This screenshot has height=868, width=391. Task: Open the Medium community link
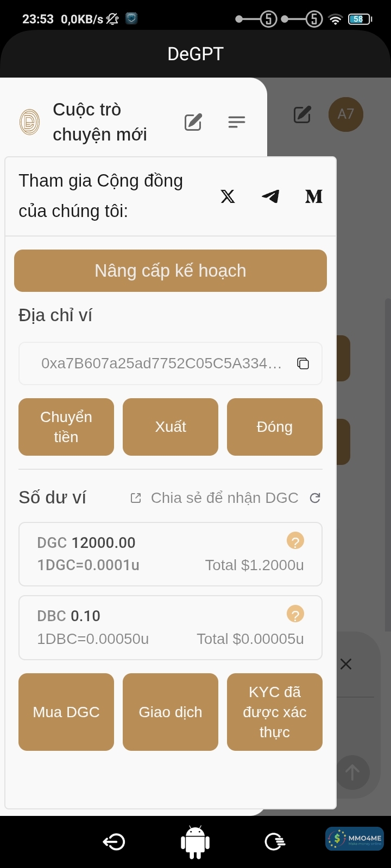point(314,196)
